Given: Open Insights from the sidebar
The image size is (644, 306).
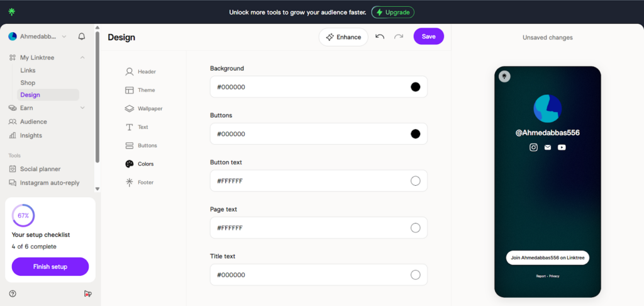Looking at the screenshot, I should click(31, 135).
